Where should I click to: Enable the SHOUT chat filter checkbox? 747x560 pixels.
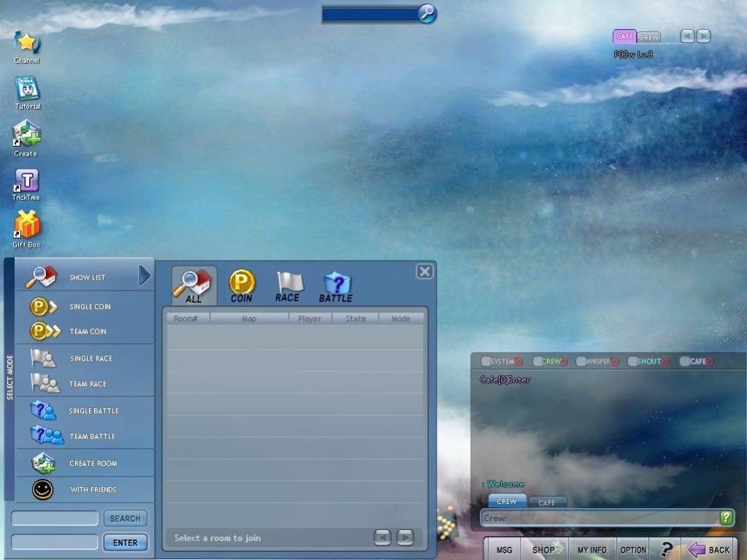pyautogui.click(x=632, y=361)
